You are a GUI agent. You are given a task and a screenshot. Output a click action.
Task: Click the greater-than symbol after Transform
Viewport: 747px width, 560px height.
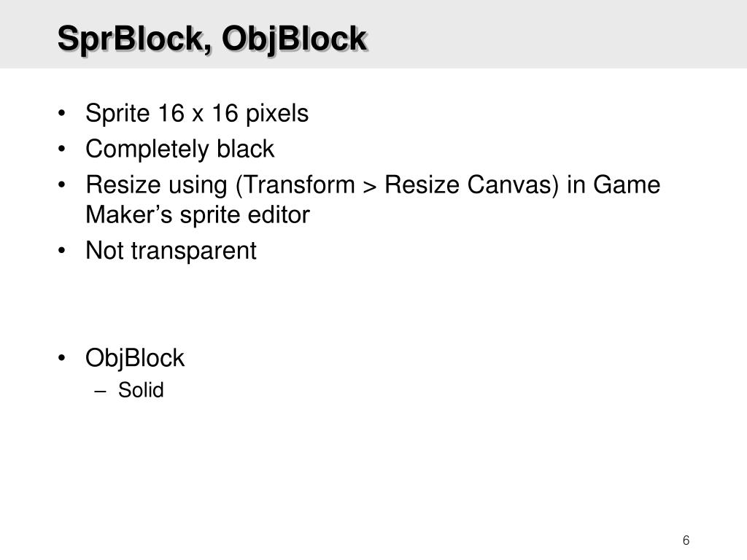370,187
